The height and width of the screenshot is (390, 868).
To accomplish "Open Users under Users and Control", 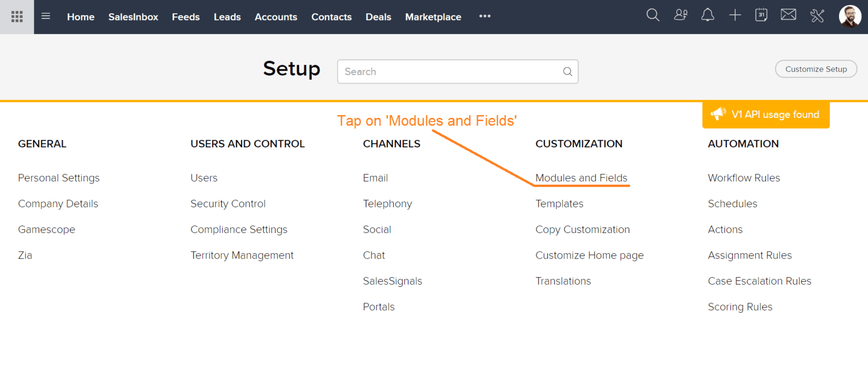I will pos(204,178).
